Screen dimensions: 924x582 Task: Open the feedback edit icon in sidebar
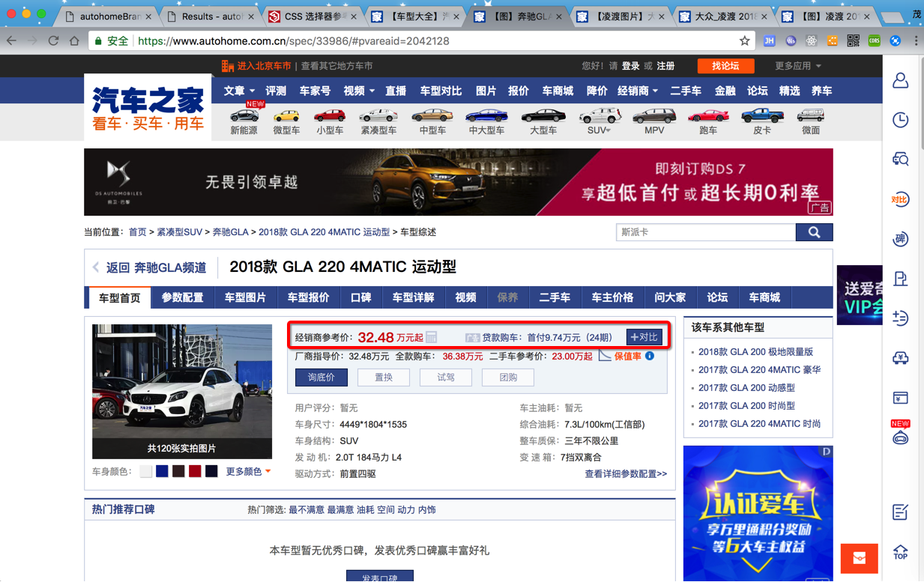(x=900, y=512)
